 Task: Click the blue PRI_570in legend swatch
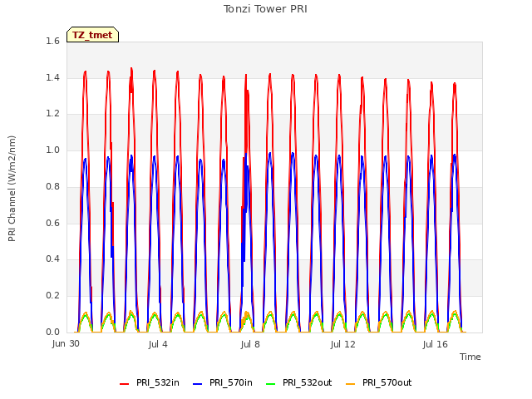tap(198, 384)
